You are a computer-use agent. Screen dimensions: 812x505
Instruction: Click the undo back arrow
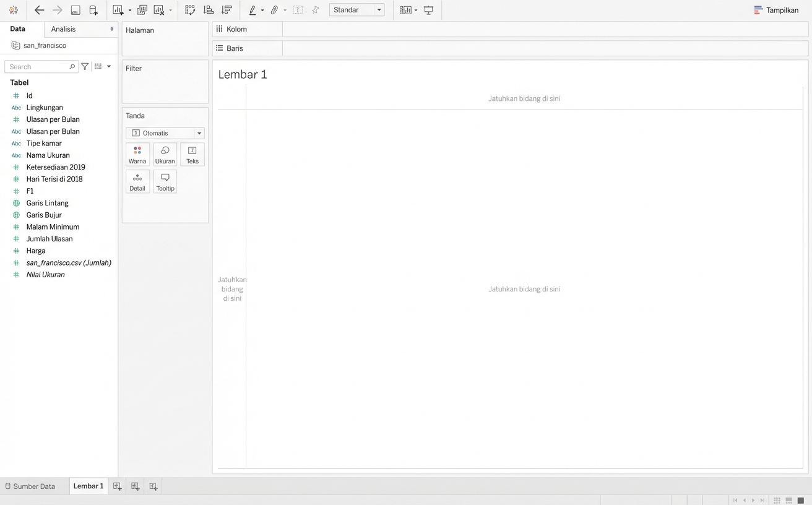coord(39,10)
